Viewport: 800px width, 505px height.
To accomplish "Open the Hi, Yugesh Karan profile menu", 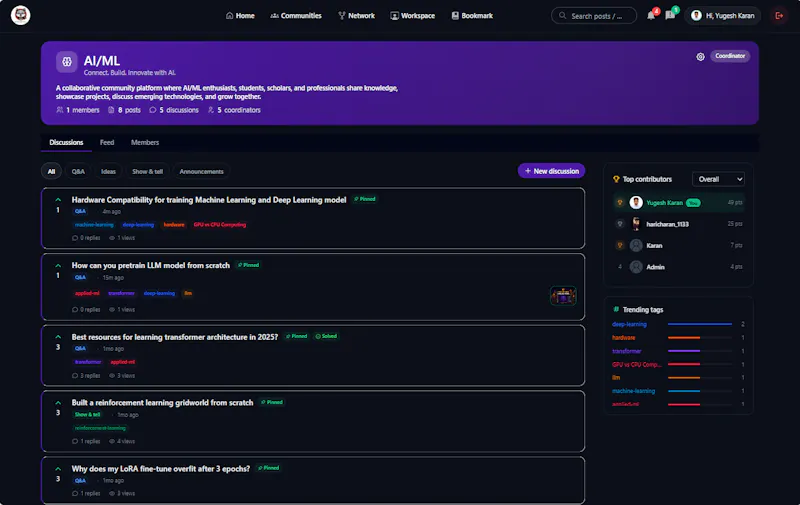I will (x=722, y=16).
